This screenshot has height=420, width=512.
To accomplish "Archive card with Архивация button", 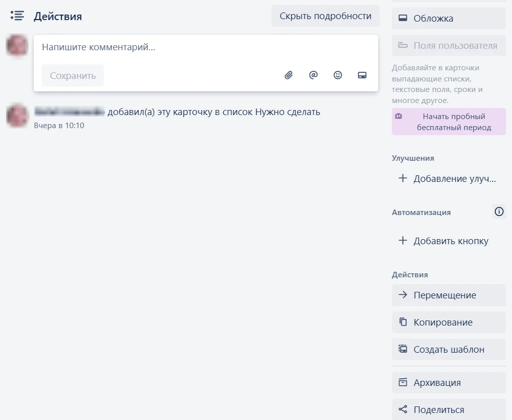I will (x=449, y=383).
